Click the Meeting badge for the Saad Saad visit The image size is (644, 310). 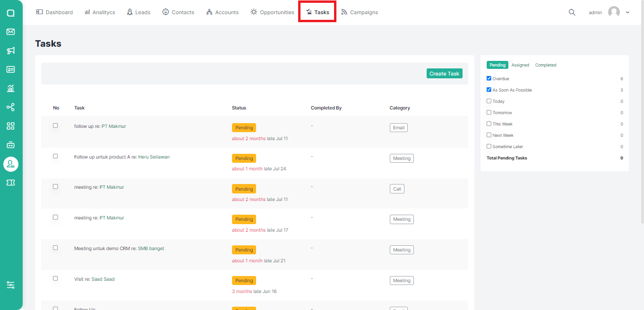pyautogui.click(x=402, y=280)
